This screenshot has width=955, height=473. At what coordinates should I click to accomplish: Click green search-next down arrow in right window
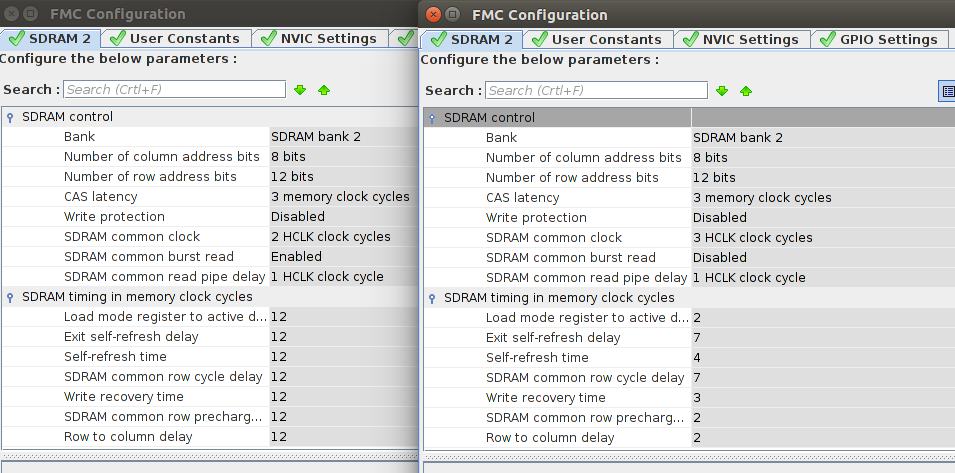722,91
